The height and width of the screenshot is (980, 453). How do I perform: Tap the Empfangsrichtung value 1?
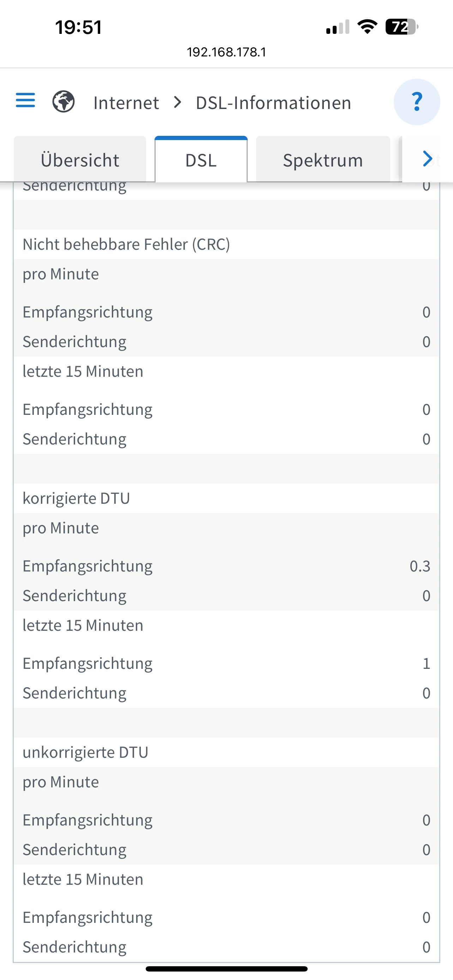(426, 664)
